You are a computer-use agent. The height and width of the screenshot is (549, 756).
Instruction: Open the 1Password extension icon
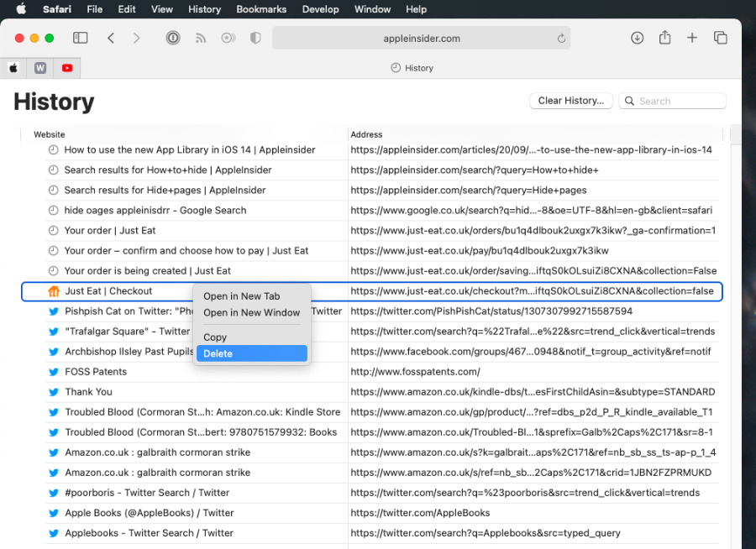[173, 38]
